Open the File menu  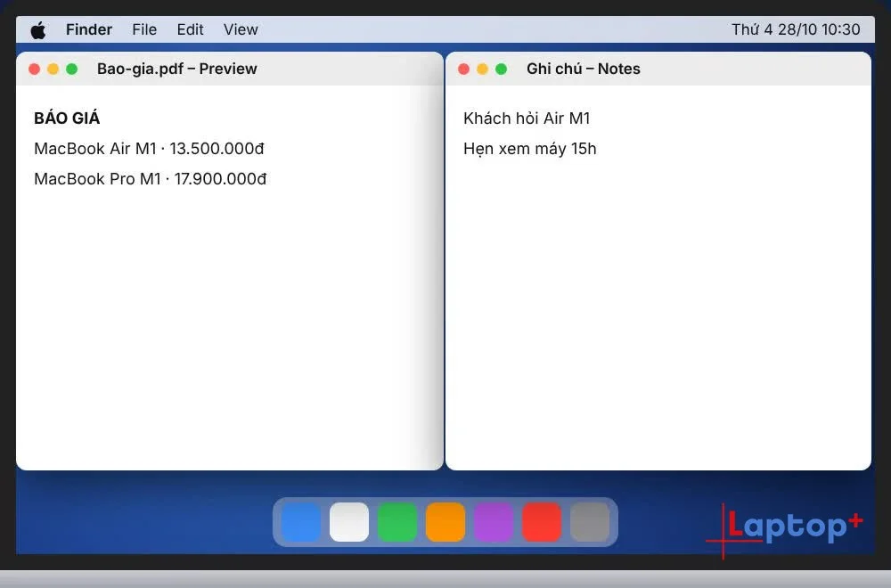144,29
